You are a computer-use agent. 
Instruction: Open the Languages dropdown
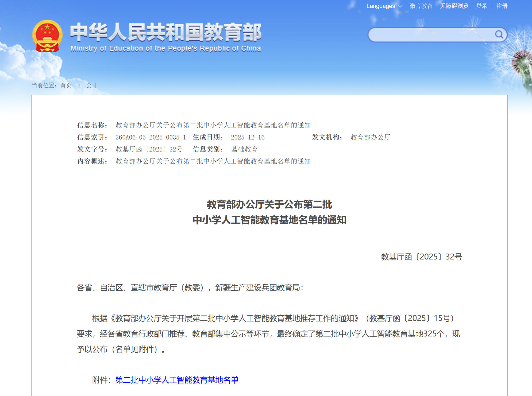[x=381, y=6]
